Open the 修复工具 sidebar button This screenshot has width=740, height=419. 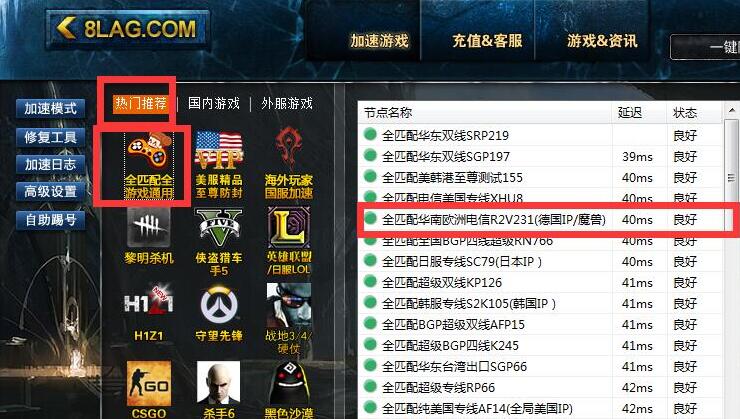pos(50,137)
